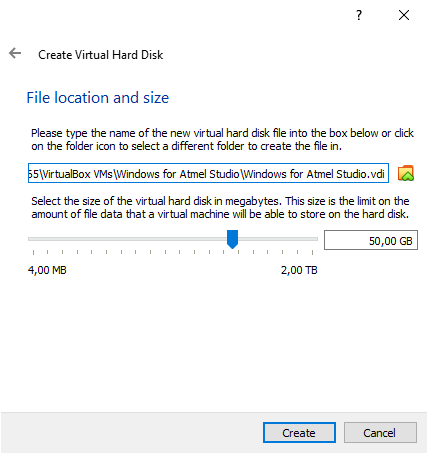428x454 pixels.
Task: Click slider track toward 2,00 TB end
Action: (x=278, y=239)
